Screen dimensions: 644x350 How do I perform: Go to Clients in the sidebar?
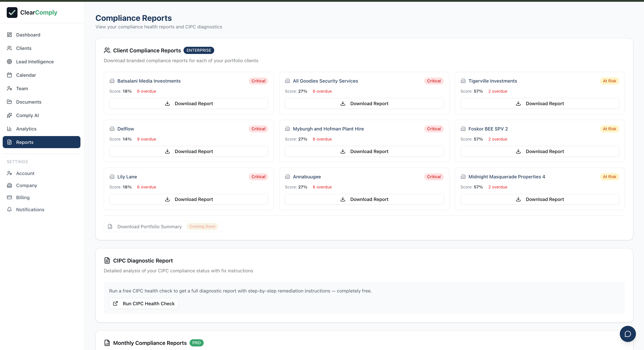[41, 48]
